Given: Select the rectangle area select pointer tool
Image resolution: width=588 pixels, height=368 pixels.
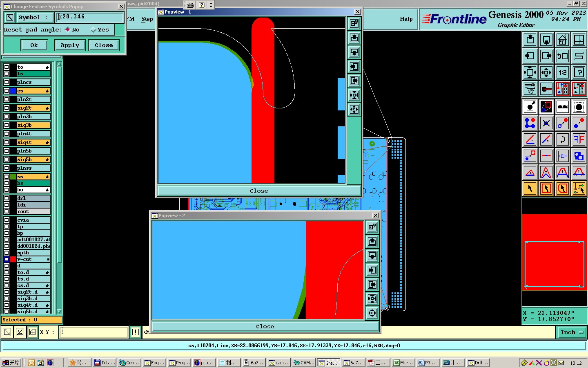Looking at the screenshot, I should click(x=546, y=188).
